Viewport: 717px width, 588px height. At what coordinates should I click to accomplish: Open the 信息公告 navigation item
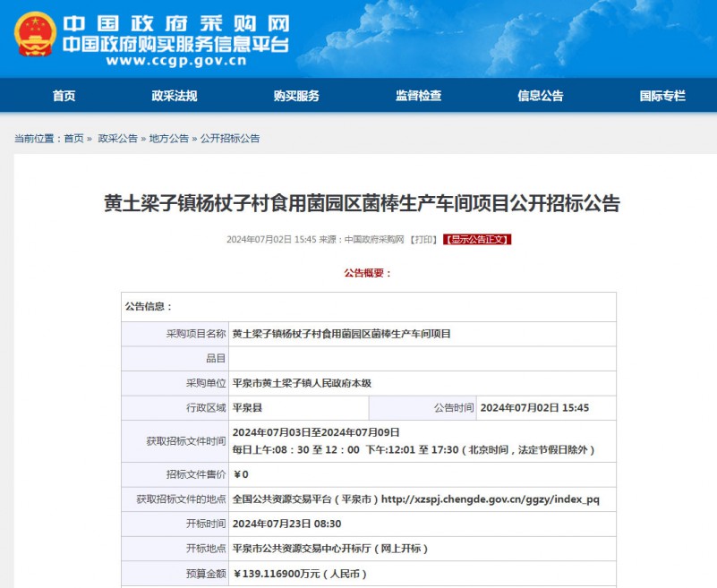click(541, 96)
